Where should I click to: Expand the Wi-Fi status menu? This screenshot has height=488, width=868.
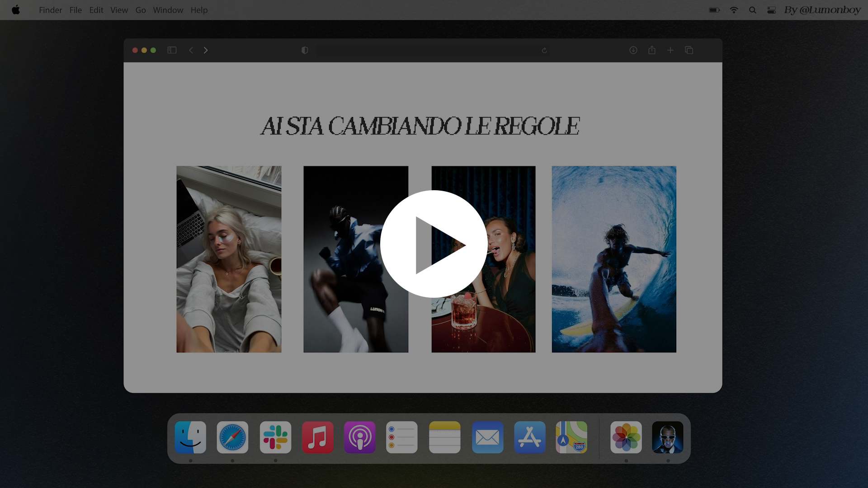(x=734, y=10)
